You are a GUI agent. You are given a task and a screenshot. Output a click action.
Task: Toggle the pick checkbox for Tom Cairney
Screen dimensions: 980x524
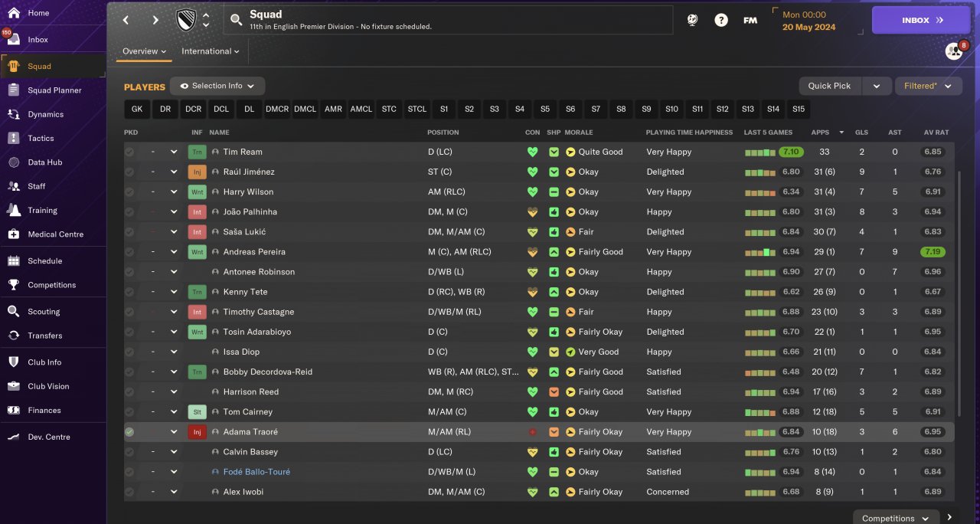[129, 411]
